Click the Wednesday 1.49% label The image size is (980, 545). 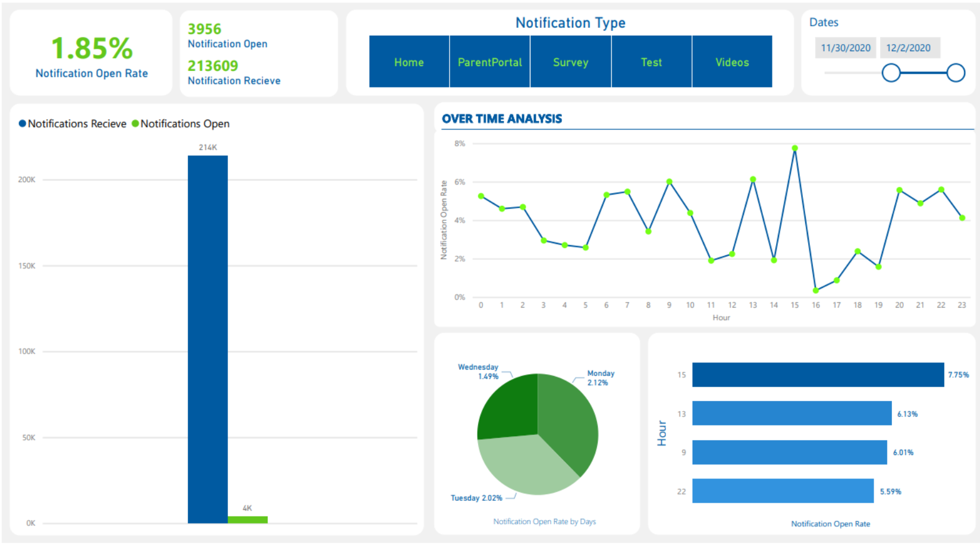[478, 371]
